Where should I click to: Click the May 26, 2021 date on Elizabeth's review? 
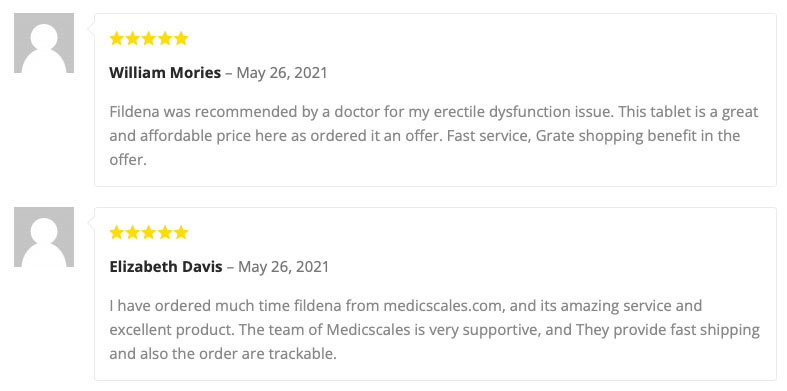tap(284, 267)
